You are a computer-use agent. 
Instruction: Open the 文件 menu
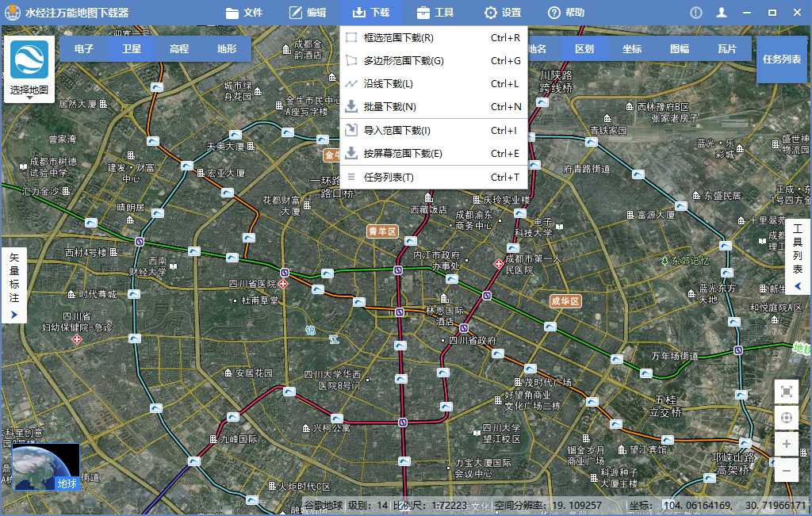point(244,13)
